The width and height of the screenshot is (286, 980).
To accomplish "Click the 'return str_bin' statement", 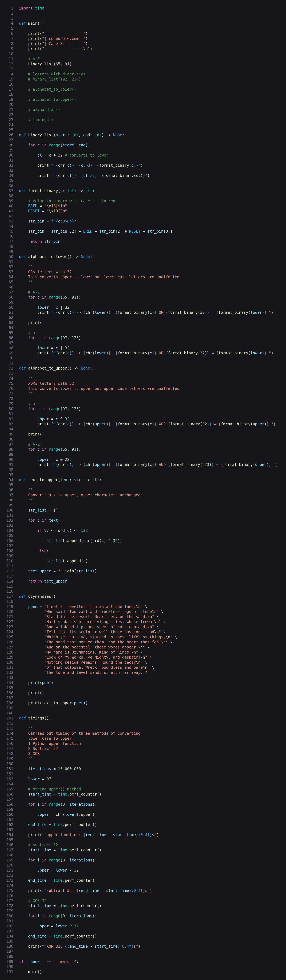I will [x=44, y=242].
